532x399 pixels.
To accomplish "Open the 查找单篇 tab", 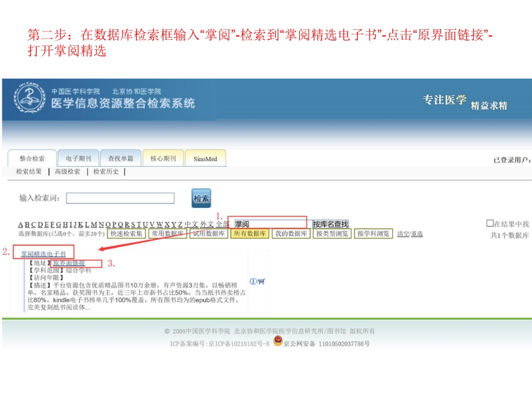I will [x=120, y=158].
